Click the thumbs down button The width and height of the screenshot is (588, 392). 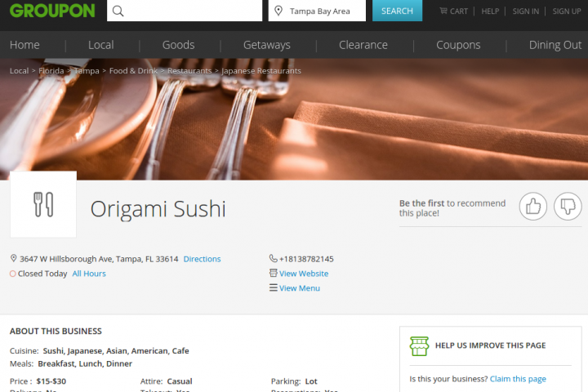coord(568,206)
